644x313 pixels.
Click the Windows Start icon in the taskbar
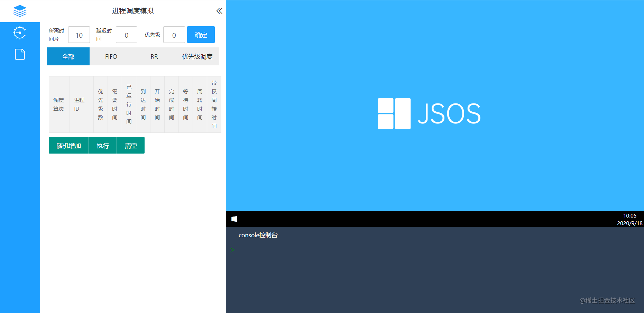click(x=235, y=219)
